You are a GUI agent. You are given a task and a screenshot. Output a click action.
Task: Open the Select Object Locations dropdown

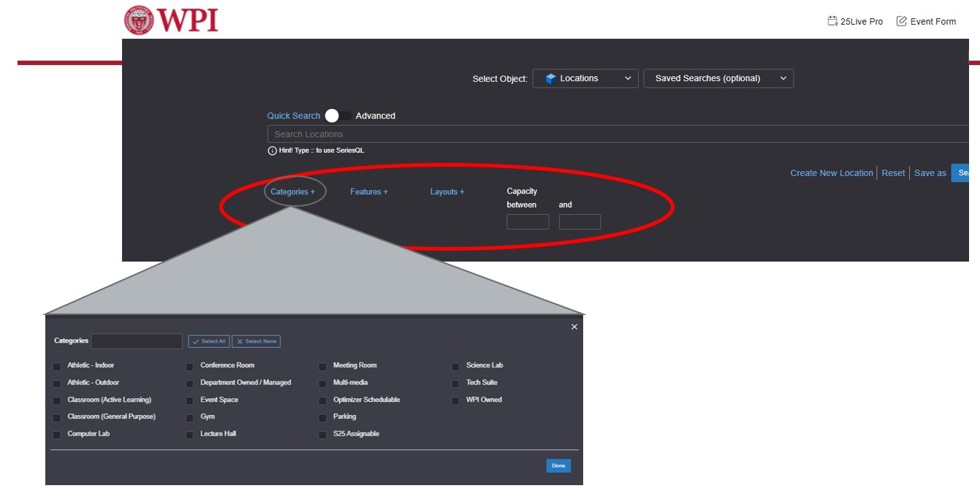pos(585,79)
